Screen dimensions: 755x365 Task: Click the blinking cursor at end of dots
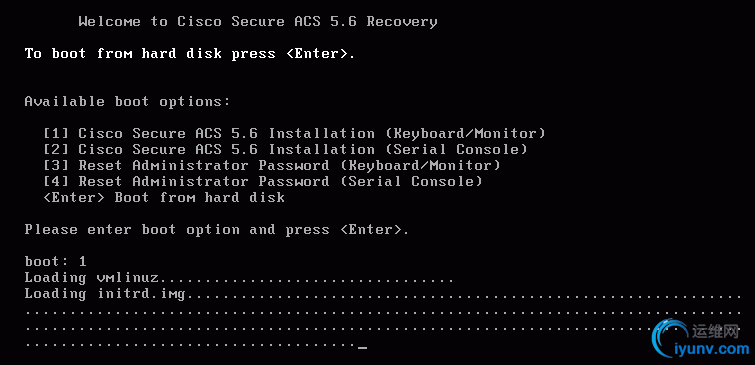point(363,346)
